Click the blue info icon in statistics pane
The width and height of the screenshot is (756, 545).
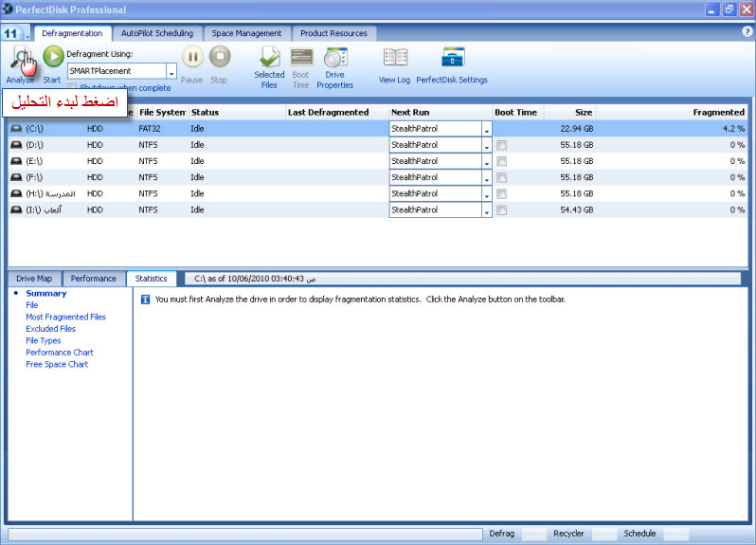click(x=145, y=300)
